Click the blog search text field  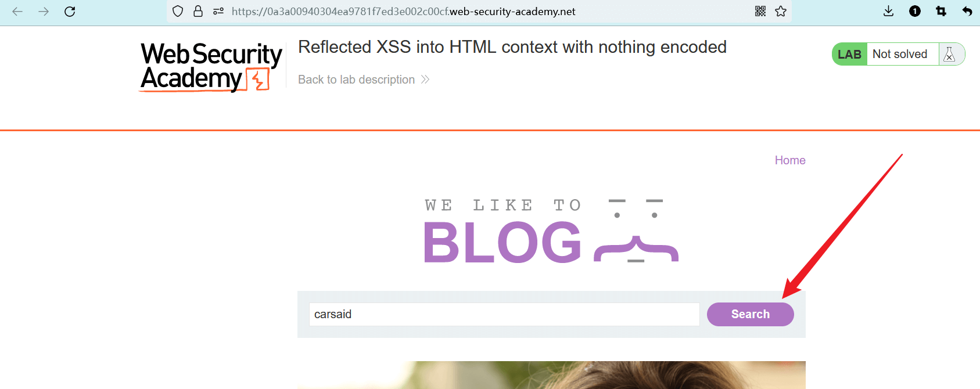504,314
